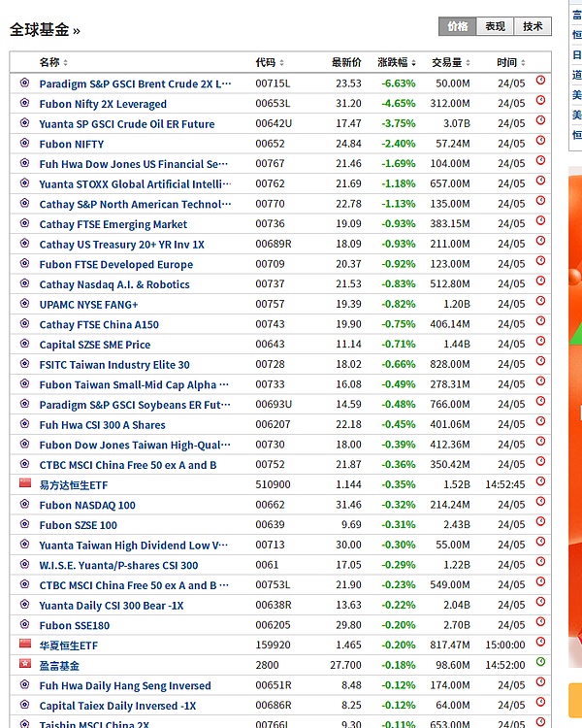Click the red clock icon on UPAMC NYSE FANG+ row

[x=540, y=304]
